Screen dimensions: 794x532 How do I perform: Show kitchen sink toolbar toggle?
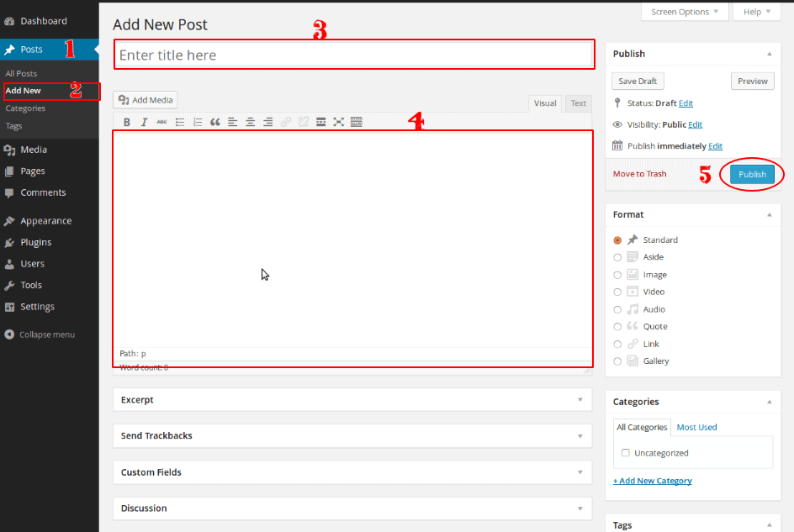[x=357, y=122]
